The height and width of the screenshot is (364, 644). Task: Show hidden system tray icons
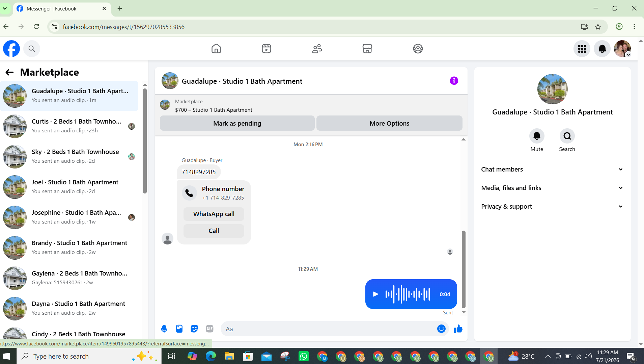click(548, 356)
